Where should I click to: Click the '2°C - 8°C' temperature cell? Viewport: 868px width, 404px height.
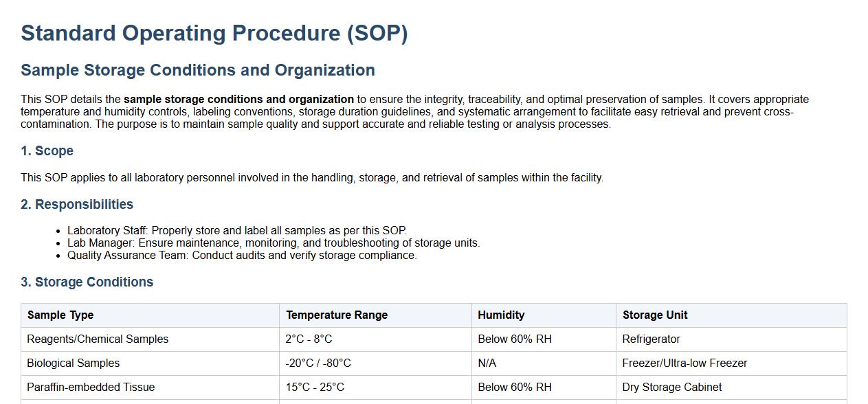[309, 339]
